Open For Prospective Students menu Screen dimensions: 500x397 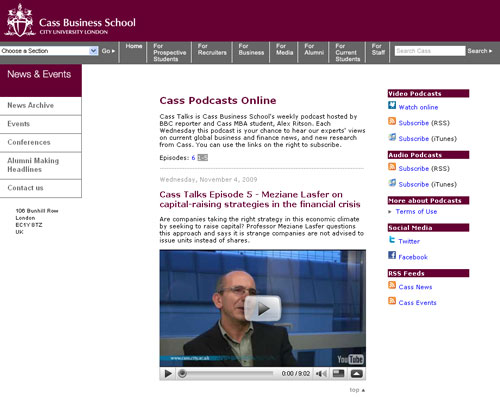169,52
